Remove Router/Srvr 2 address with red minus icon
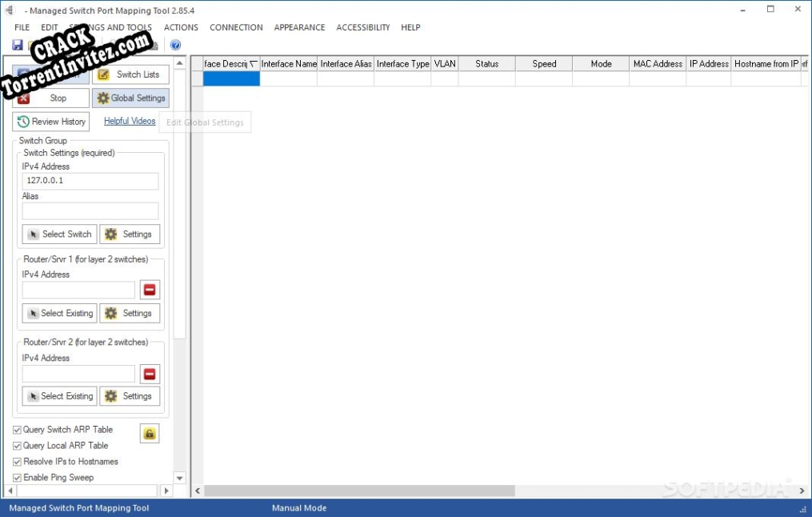Image resolution: width=812 pixels, height=517 pixels. [150, 374]
